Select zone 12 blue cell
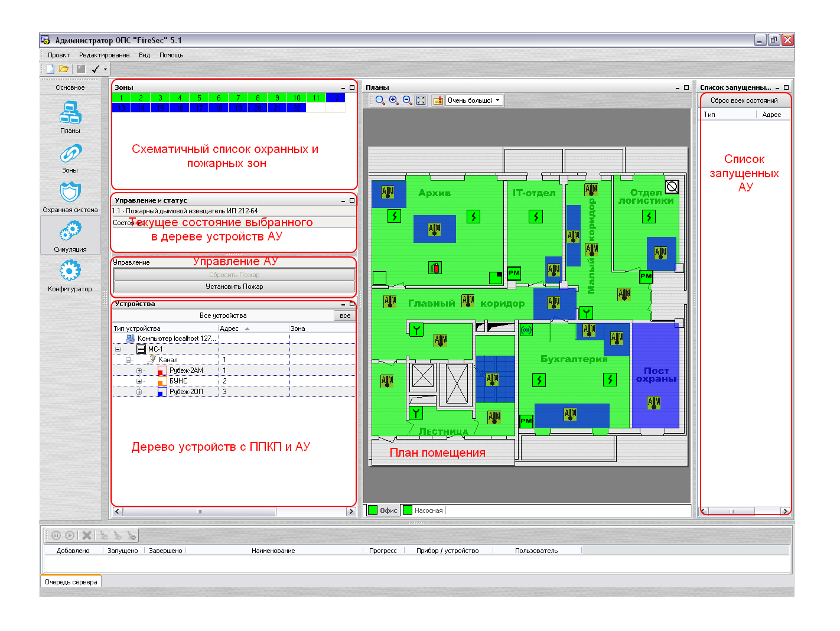The width and height of the screenshot is (840, 631). [335, 98]
